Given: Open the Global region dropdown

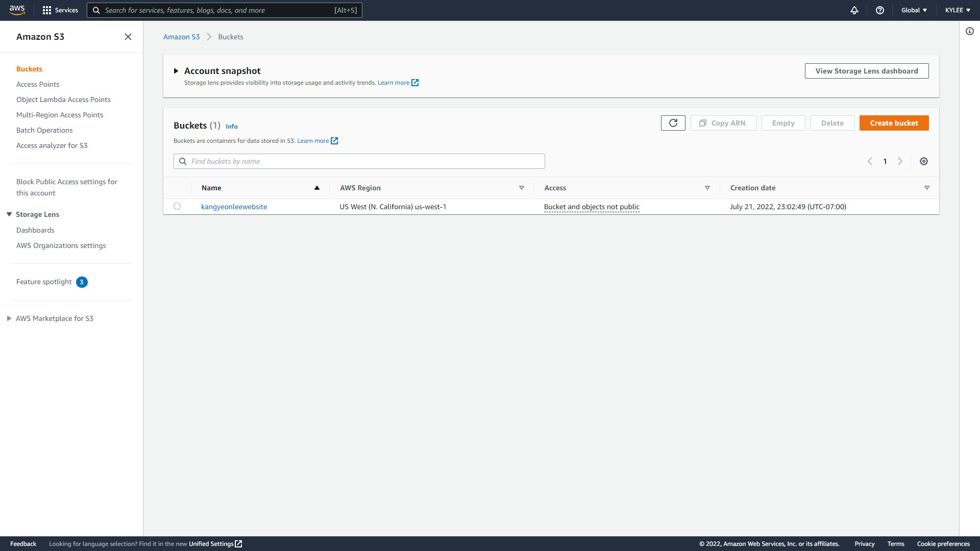Looking at the screenshot, I should (x=914, y=10).
